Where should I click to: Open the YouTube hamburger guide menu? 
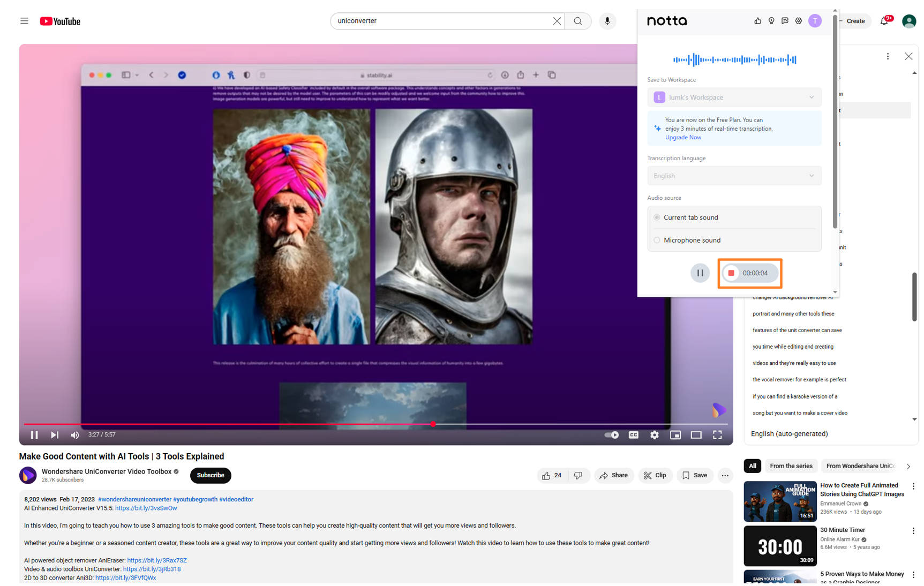[24, 21]
